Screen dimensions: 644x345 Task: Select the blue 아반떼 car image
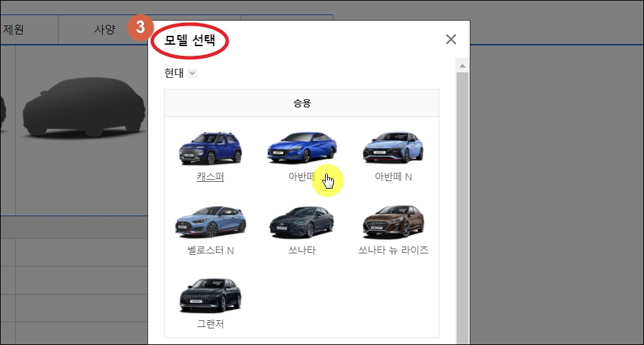[302, 147]
